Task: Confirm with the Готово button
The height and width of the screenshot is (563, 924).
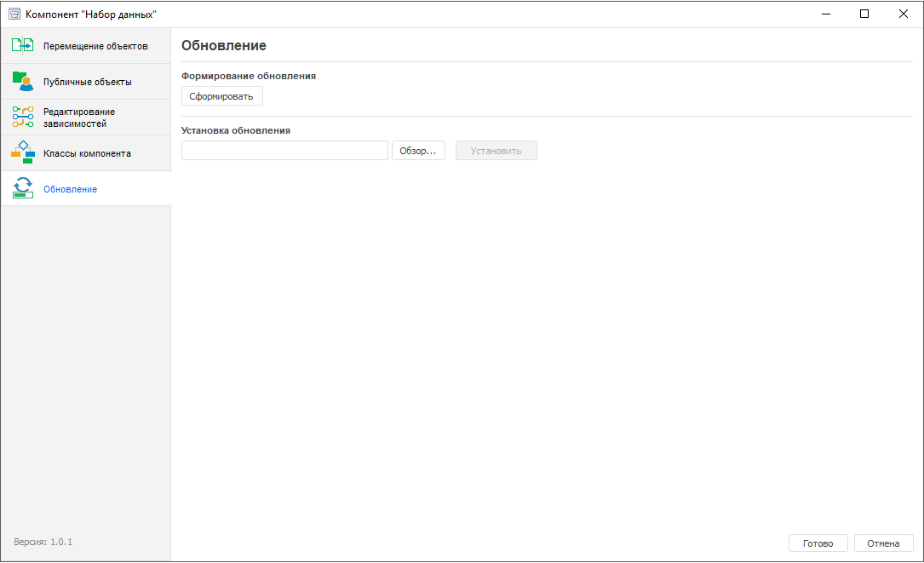Action: 818,543
